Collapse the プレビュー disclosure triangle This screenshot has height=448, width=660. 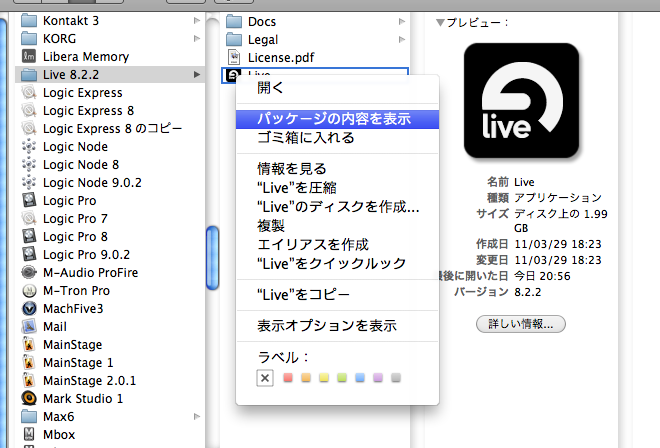point(440,22)
